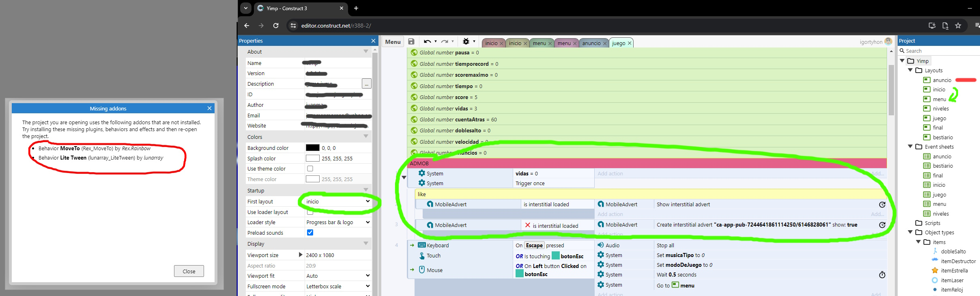The width and height of the screenshot is (980, 296).
Task: Go back in the browser
Action: click(247, 26)
